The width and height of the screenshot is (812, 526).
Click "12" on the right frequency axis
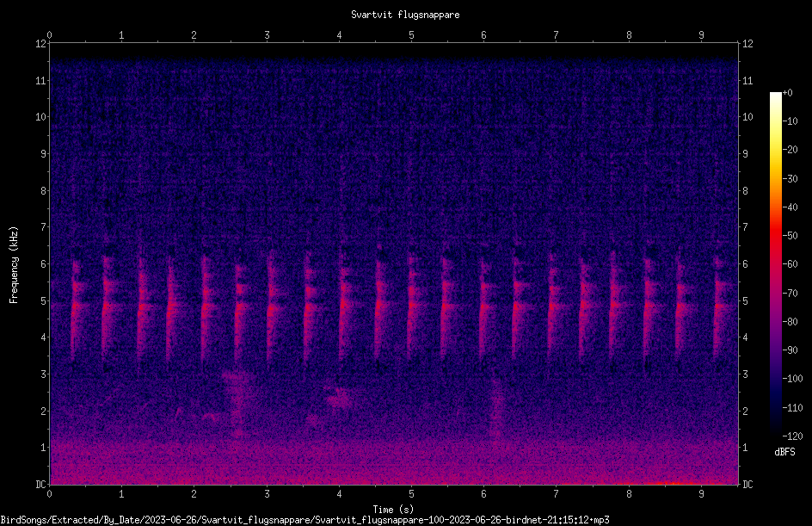[747, 44]
